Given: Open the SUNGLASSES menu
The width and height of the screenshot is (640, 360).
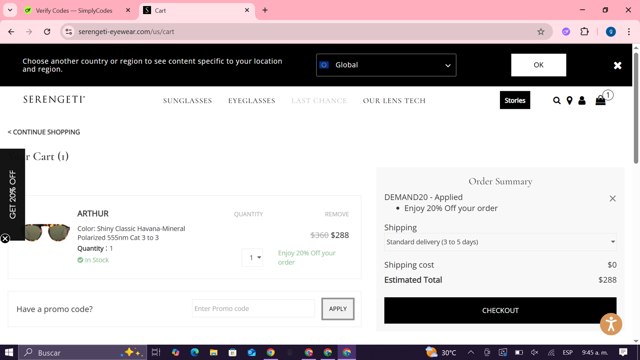Looking at the screenshot, I should [187, 101].
